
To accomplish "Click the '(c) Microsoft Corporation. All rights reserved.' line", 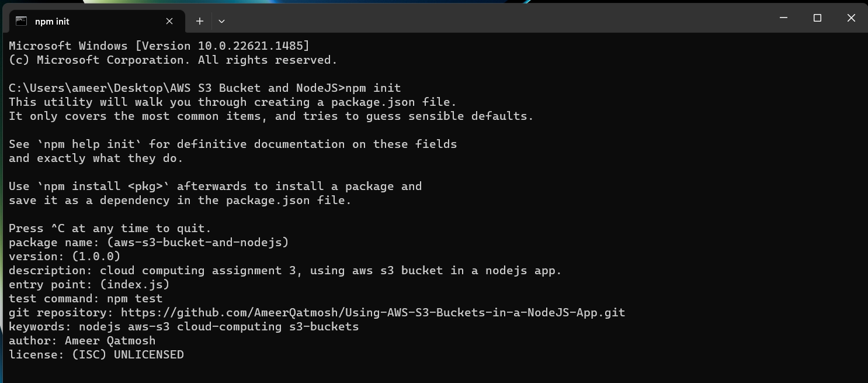I will pos(173,60).
